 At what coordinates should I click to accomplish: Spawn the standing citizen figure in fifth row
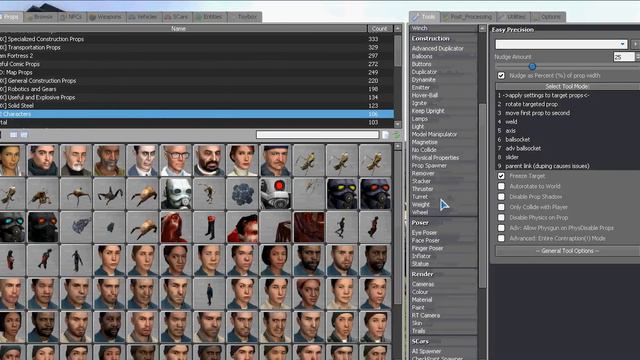coord(209,293)
